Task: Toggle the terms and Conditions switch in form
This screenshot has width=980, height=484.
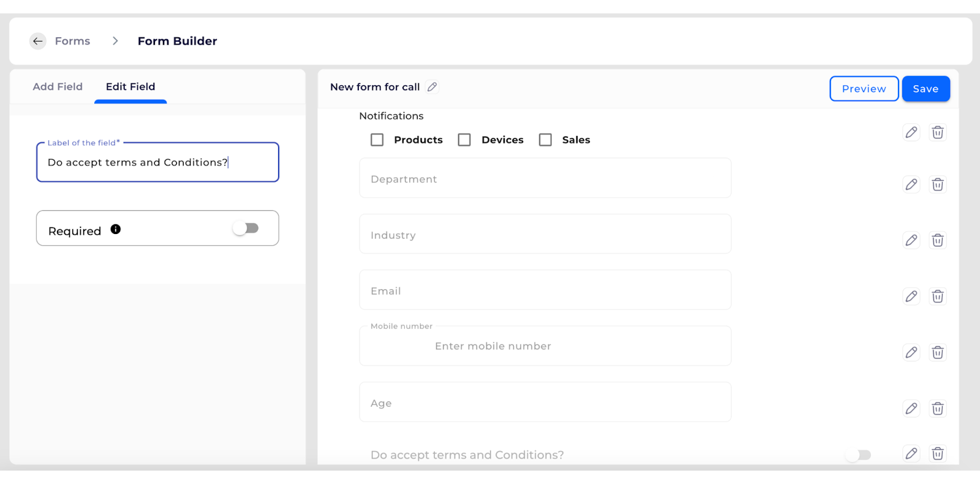Action: coord(858,455)
